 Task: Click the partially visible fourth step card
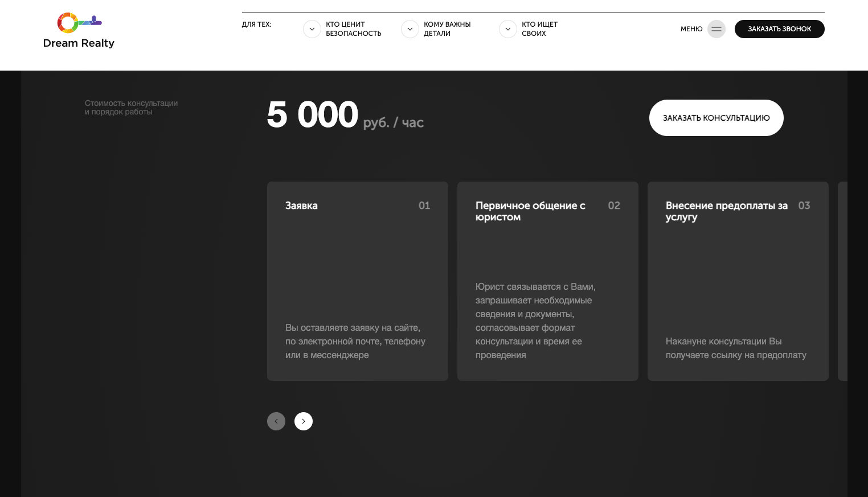(842, 281)
